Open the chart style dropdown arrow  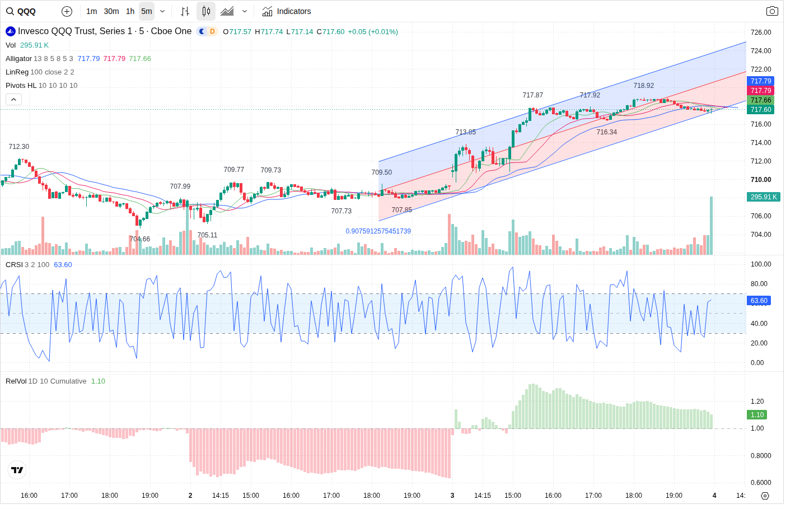(245, 11)
